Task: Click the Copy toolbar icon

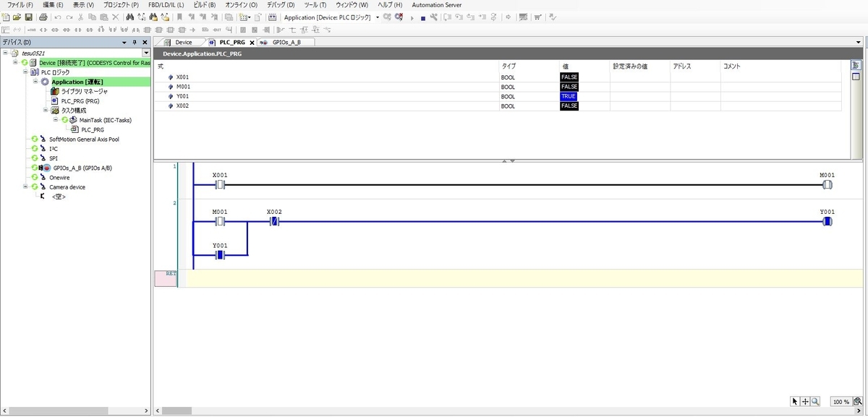Action: tap(92, 17)
